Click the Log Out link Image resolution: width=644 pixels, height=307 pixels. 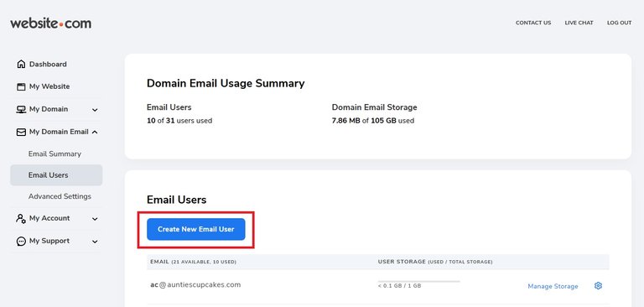point(619,23)
